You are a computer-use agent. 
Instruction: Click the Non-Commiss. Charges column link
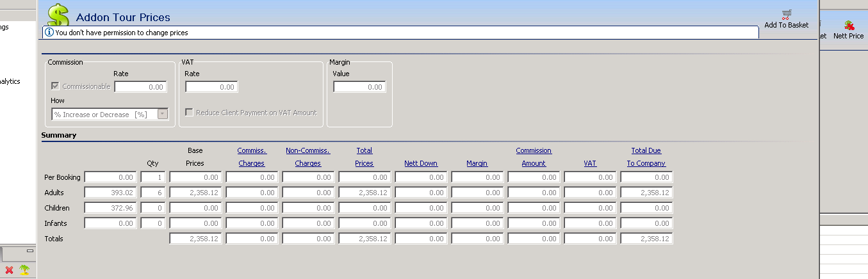pyautogui.click(x=308, y=157)
